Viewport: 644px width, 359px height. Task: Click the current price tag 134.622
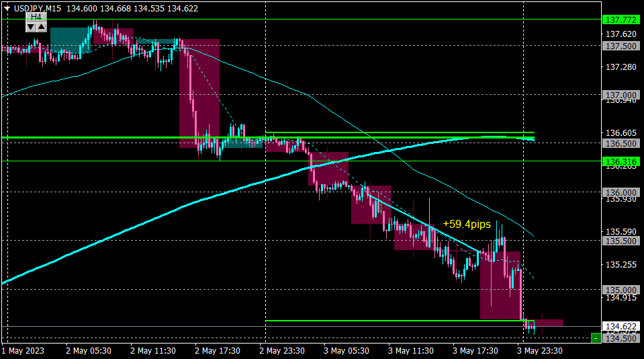coord(621,327)
